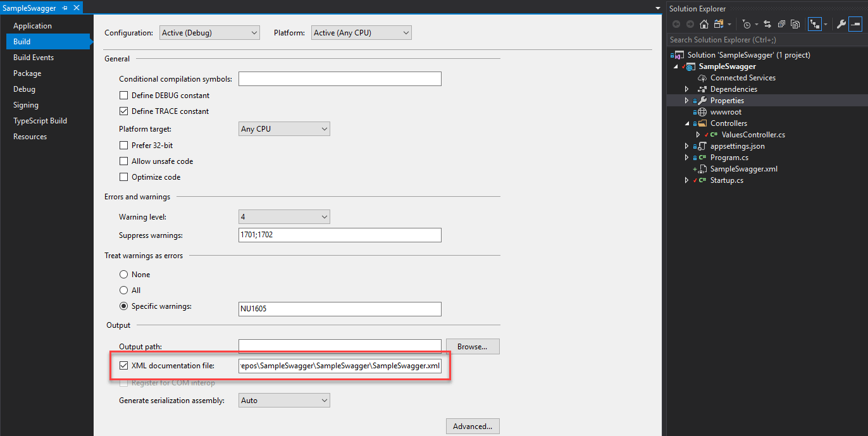
Task: Expand the Dependencies tree node
Action: (x=687, y=89)
